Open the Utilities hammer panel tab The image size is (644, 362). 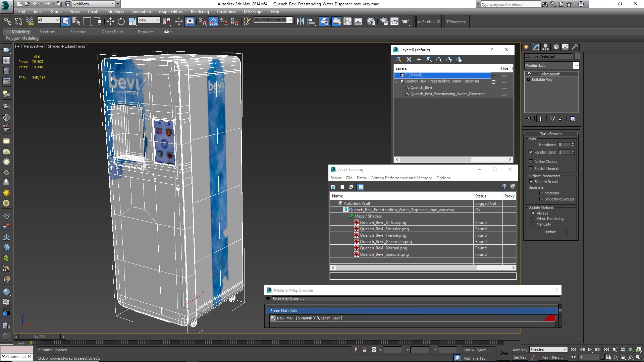tap(575, 47)
